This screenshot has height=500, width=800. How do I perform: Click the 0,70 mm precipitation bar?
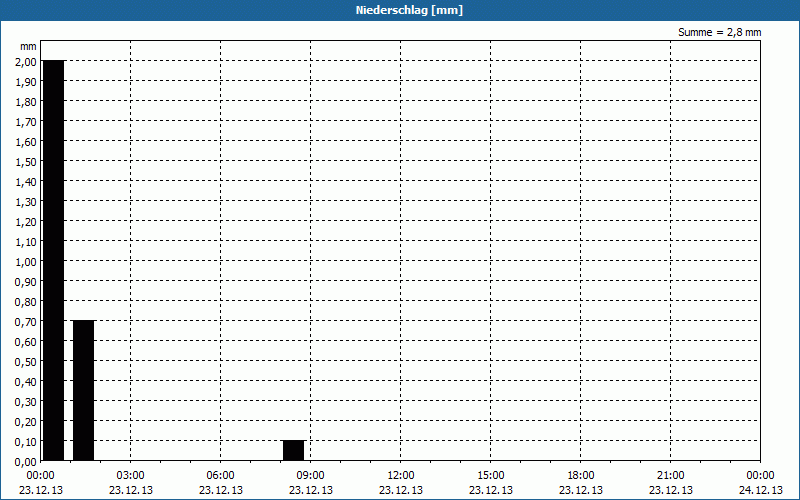click(x=84, y=390)
